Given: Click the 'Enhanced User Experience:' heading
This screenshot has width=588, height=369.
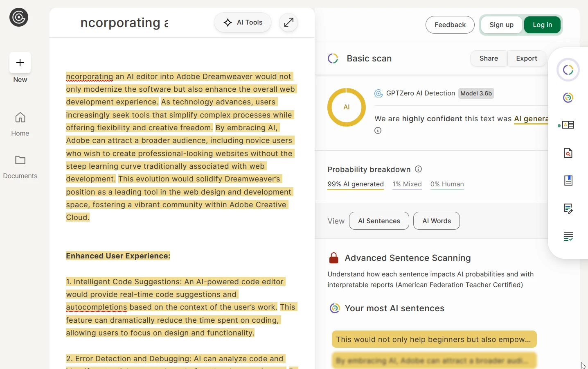Looking at the screenshot, I should (118, 256).
